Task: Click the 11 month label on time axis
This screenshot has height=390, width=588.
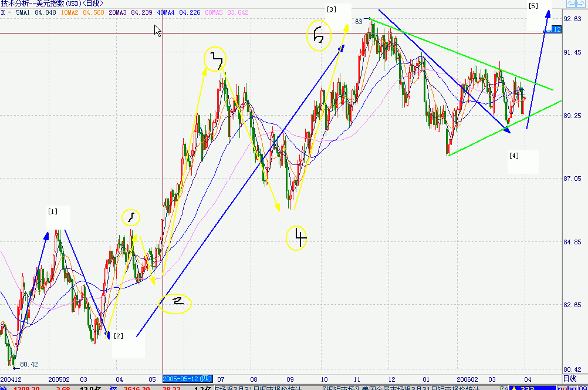Action: point(357,379)
